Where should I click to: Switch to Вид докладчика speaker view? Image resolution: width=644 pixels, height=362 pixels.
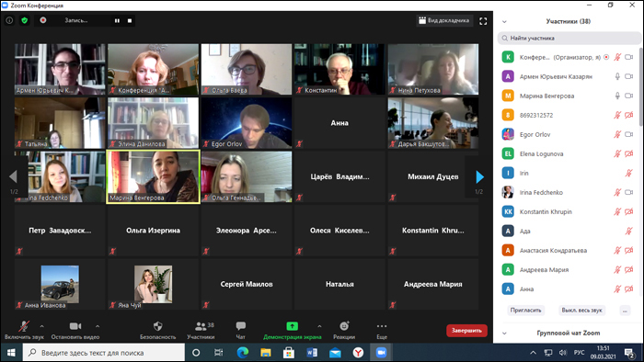(x=443, y=20)
